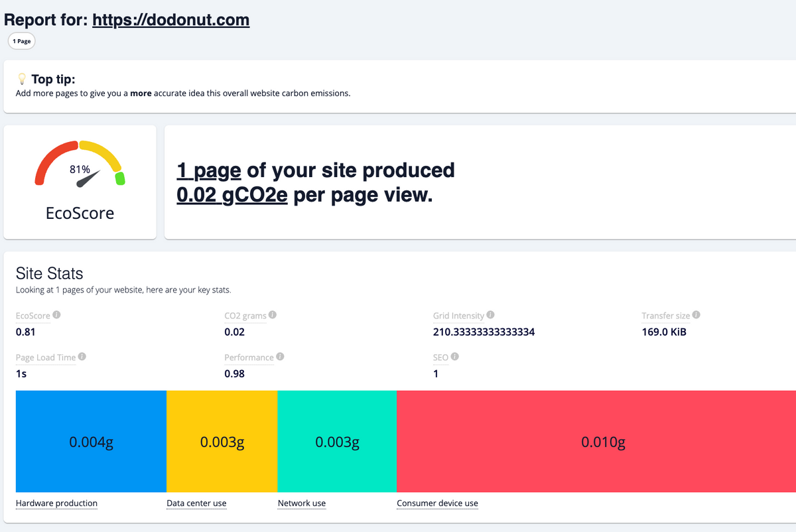Click the Transfer size stat label
Image resolution: width=796 pixels, height=532 pixels.
click(x=666, y=316)
